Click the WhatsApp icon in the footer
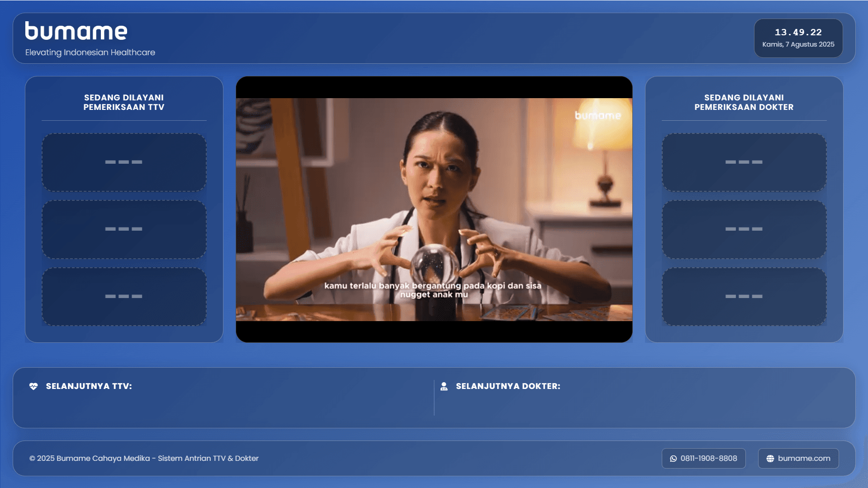 674,459
